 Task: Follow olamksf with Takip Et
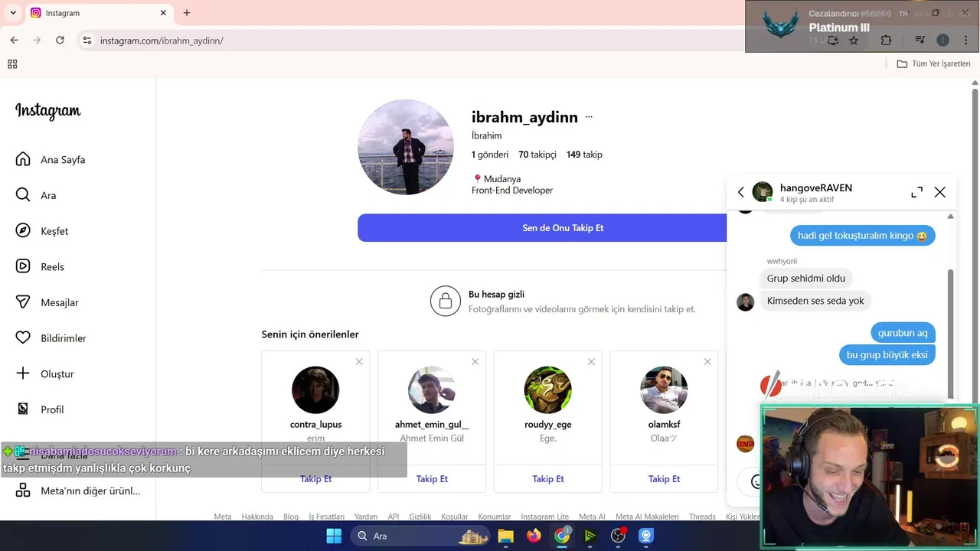click(x=664, y=479)
